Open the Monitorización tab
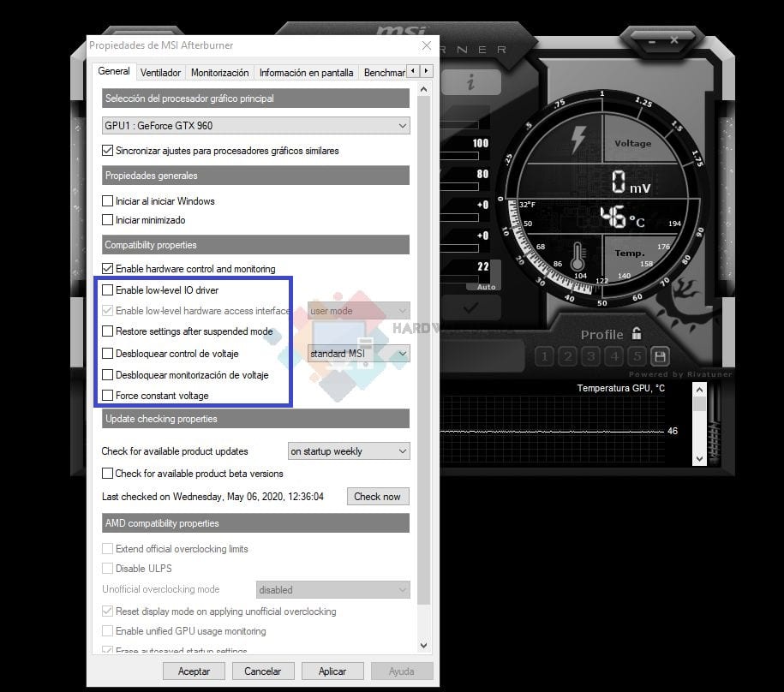The image size is (784, 692). (x=220, y=73)
